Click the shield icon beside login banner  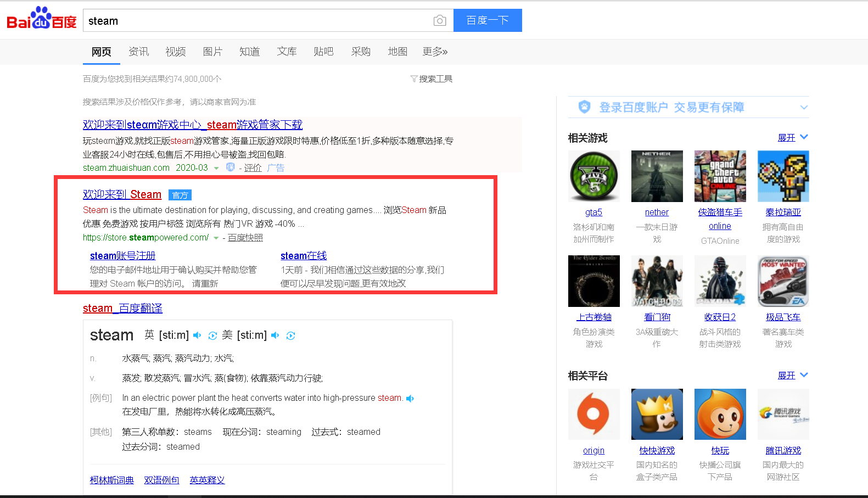pos(585,107)
